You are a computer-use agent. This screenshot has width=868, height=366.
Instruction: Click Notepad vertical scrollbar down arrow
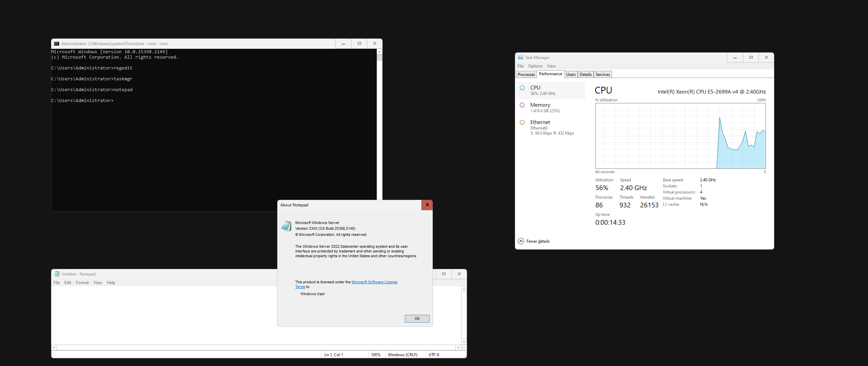464,342
